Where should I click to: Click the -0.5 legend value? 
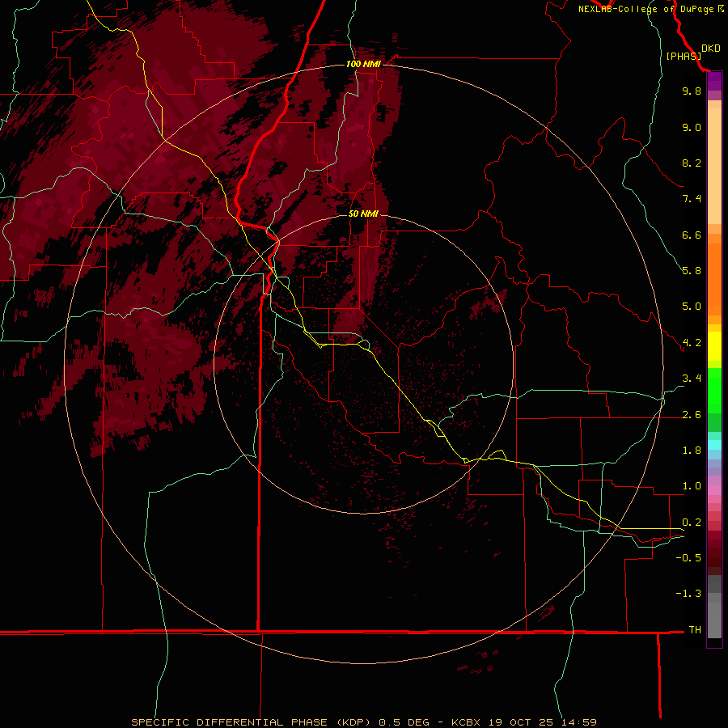coord(688,558)
